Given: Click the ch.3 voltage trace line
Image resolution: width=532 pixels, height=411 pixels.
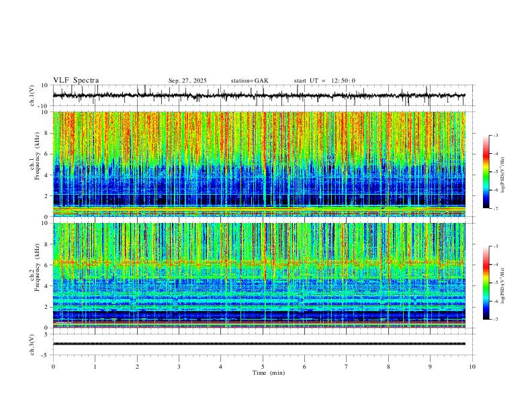Looking at the screenshot, I should (x=259, y=344).
